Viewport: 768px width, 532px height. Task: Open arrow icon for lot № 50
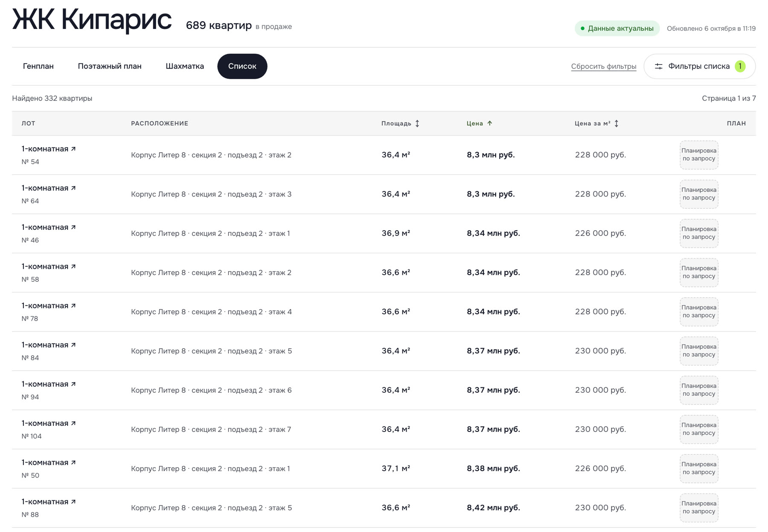click(73, 463)
